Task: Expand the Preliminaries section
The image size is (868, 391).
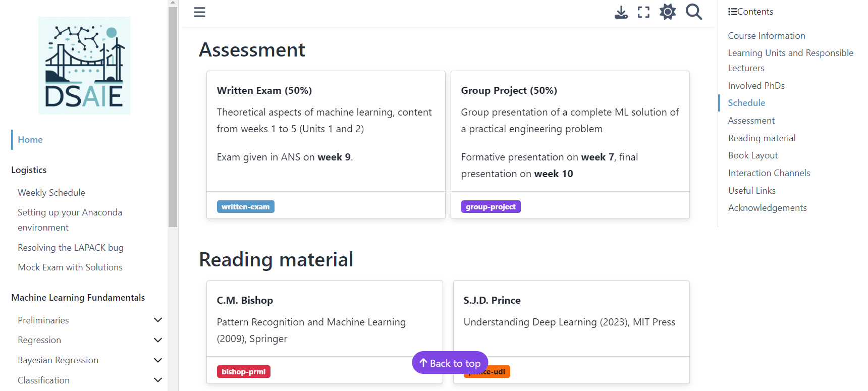Action: pyautogui.click(x=158, y=320)
